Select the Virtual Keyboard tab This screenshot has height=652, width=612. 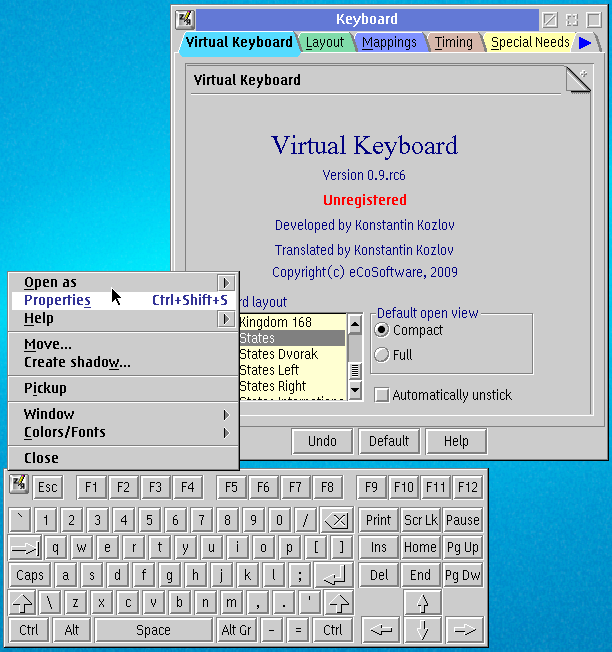coord(239,42)
